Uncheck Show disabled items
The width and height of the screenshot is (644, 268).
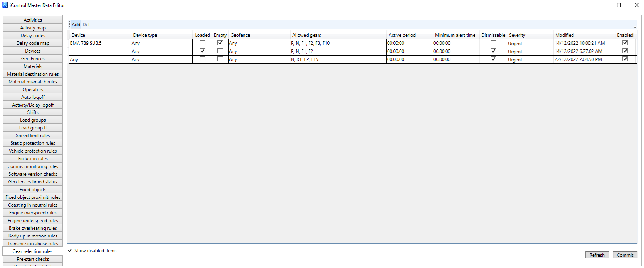coord(70,250)
